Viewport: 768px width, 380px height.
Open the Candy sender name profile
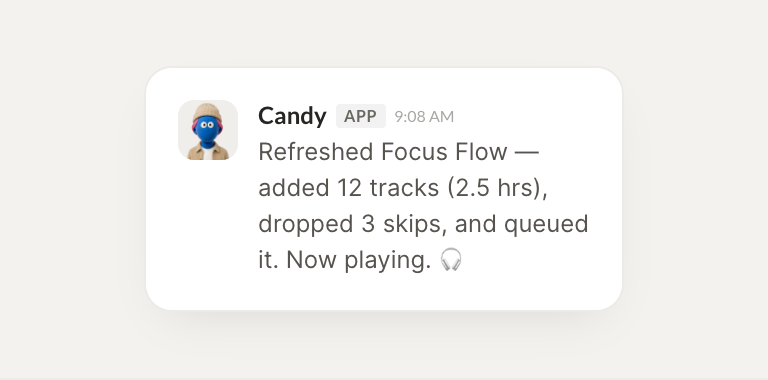pos(292,116)
